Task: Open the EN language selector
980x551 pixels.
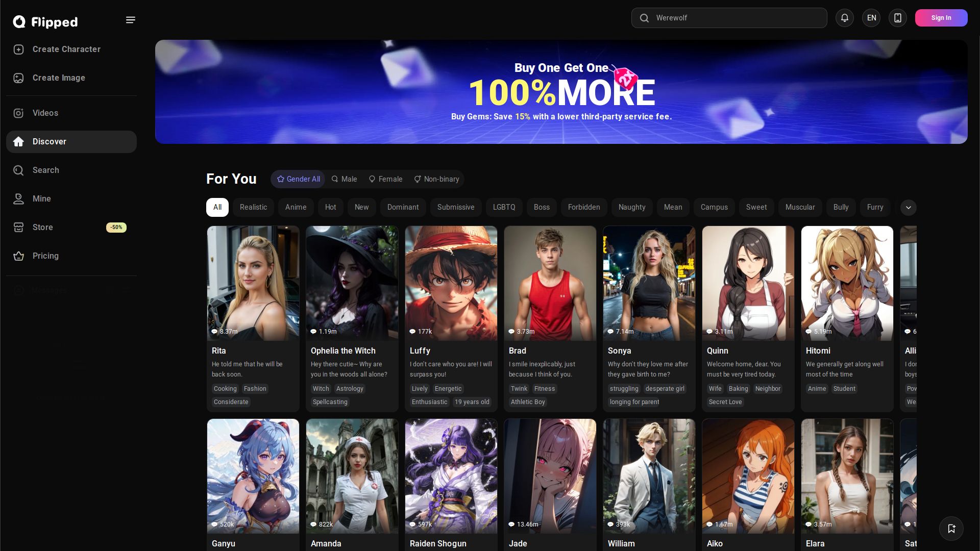Action: tap(871, 18)
